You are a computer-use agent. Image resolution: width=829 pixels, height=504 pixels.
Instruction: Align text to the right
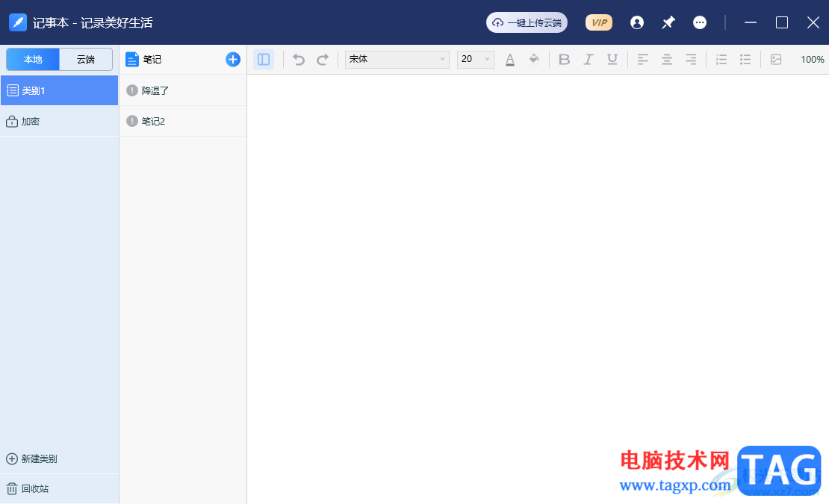click(x=691, y=59)
